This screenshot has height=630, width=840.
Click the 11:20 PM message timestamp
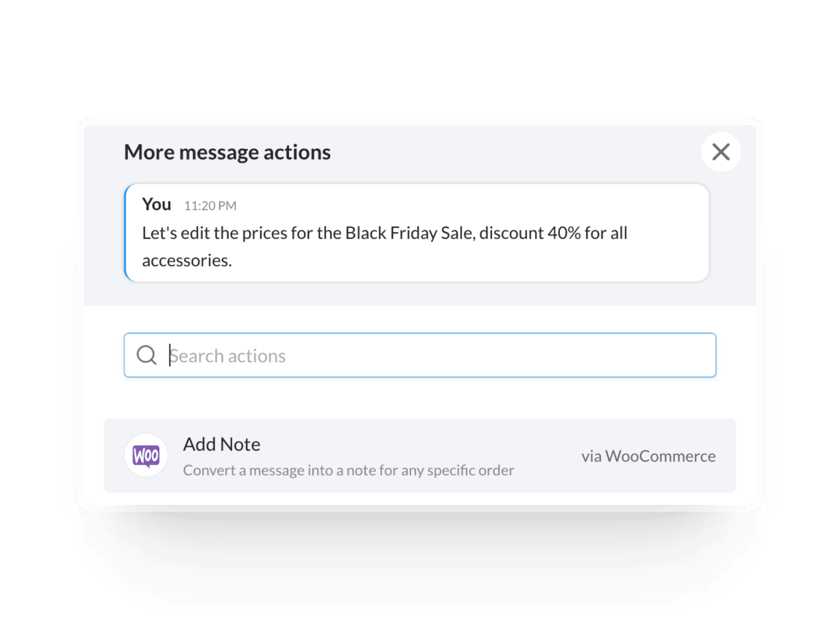(x=210, y=206)
